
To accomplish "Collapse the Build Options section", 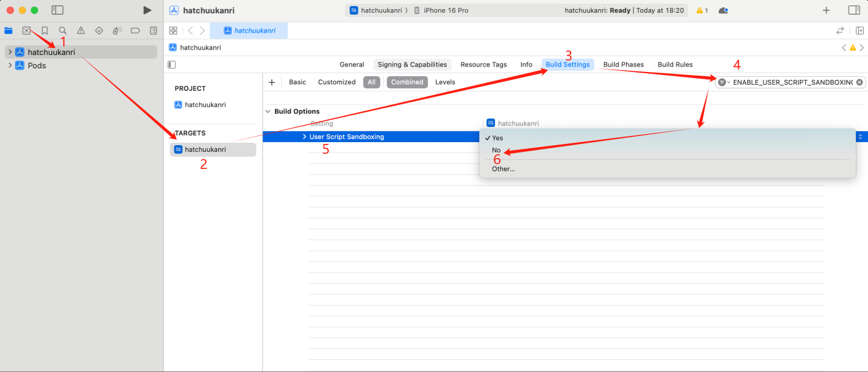I will 268,112.
